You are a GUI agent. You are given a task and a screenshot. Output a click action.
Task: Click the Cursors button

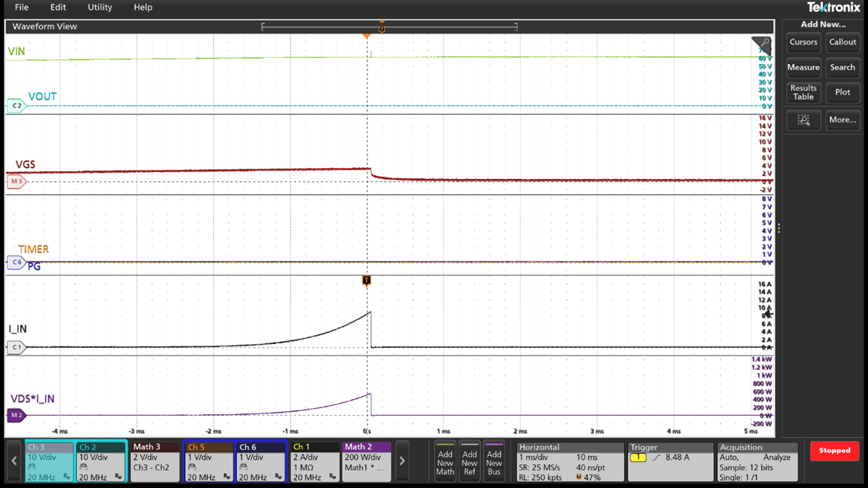803,43
